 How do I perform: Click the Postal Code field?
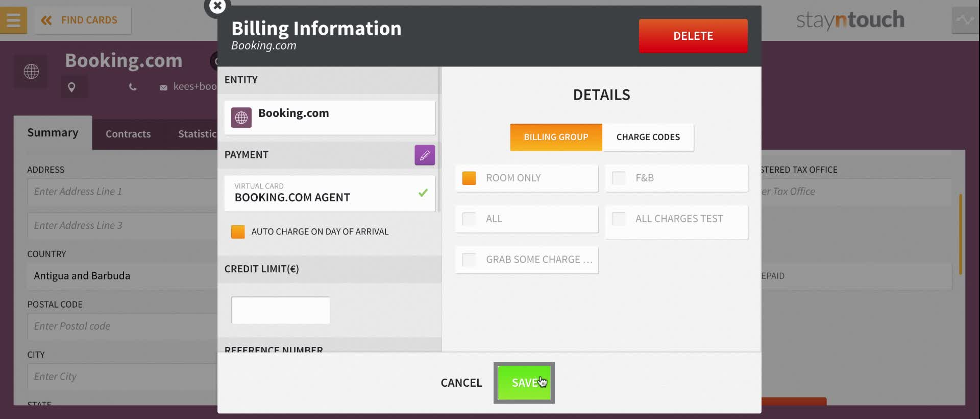tap(122, 326)
